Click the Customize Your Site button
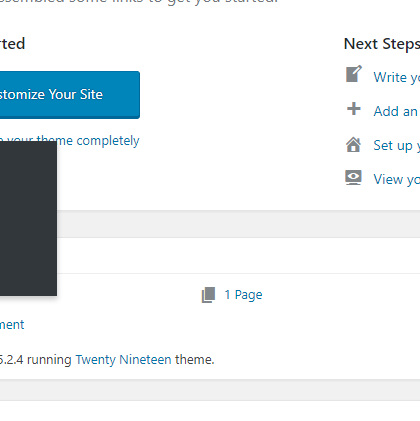The height and width of the screenshot is (421, 420). point(70,95)
